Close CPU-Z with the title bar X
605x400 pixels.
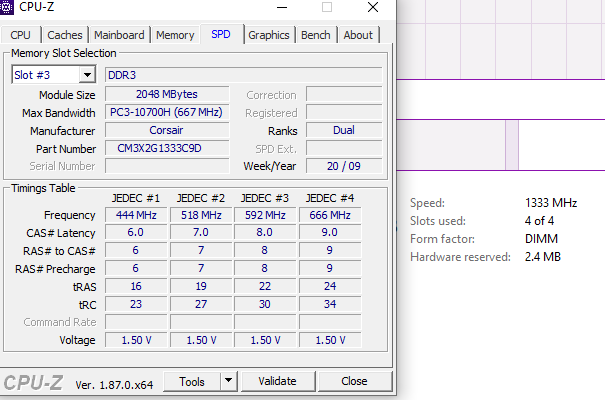tap(372, 8)
